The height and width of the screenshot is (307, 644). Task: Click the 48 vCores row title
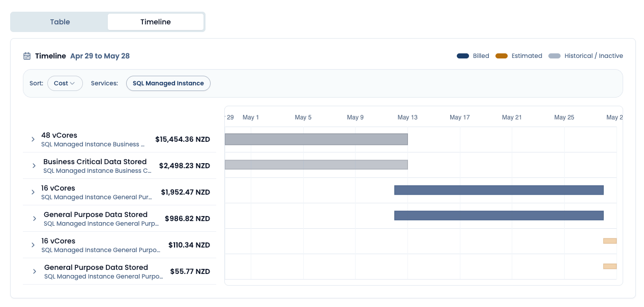pyautogui.click(x=60, y=135)
